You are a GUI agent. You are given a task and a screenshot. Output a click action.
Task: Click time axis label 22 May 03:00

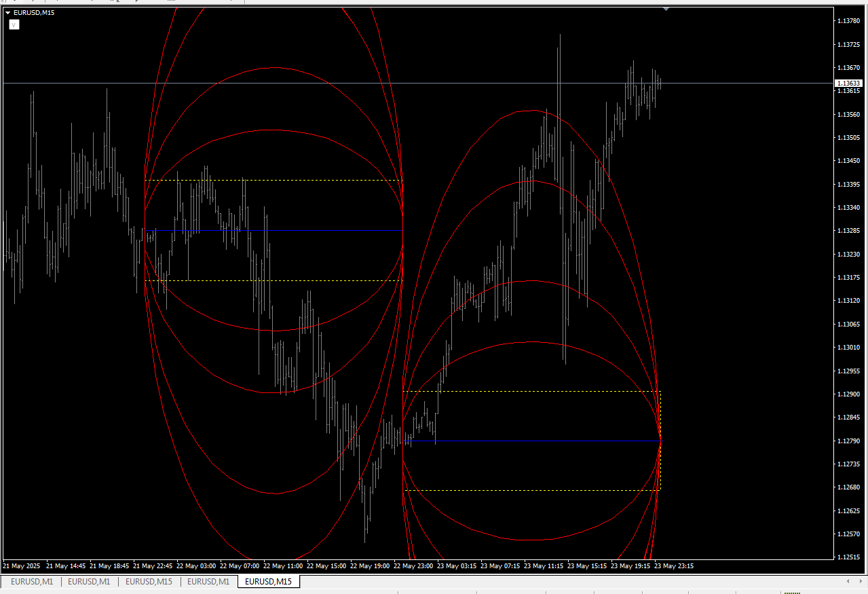[x=196, y=565]
